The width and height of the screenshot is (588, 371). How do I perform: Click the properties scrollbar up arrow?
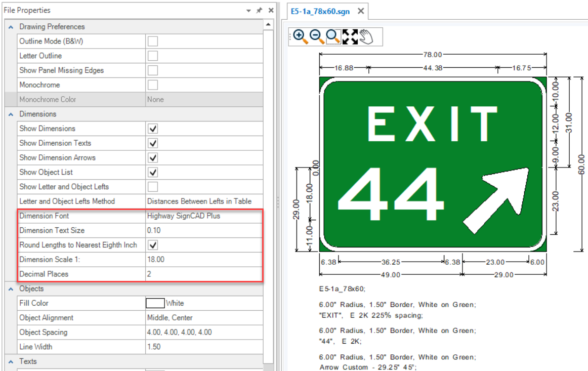[269, 25]
